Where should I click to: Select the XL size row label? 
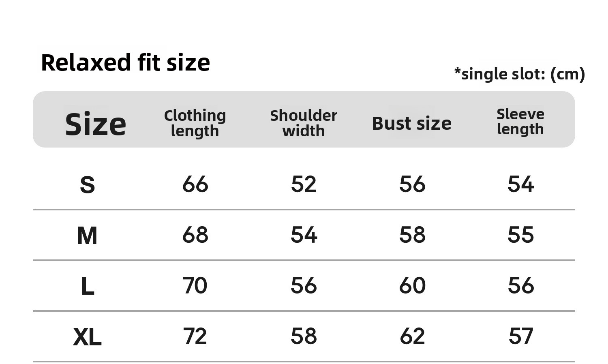(x=87, y=337)
